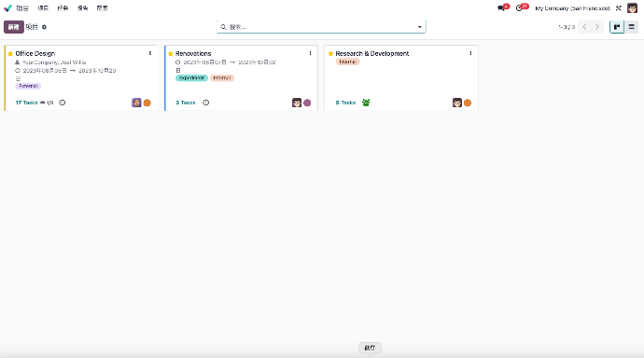Screen dimensions: 644x358
Task: Click into the search input field
Action: [x=321, y=27]
